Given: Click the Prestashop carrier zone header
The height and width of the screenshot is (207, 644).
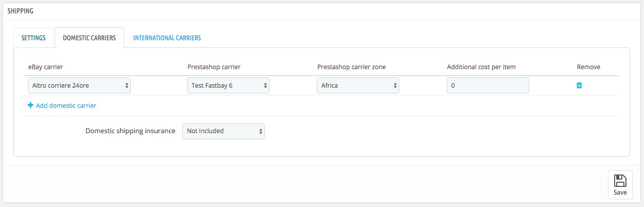Looking at the screenshot, I should pos(351,67).
